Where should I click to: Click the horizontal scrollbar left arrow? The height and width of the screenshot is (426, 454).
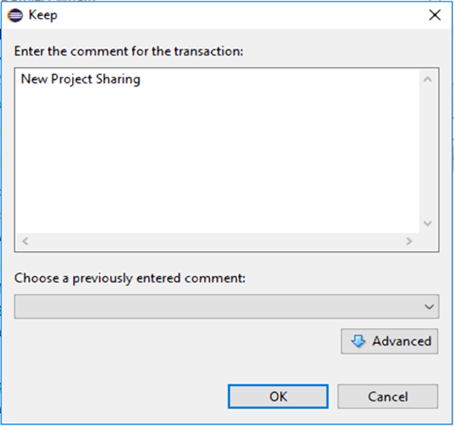pyautogui.click(x=25, y=241)
